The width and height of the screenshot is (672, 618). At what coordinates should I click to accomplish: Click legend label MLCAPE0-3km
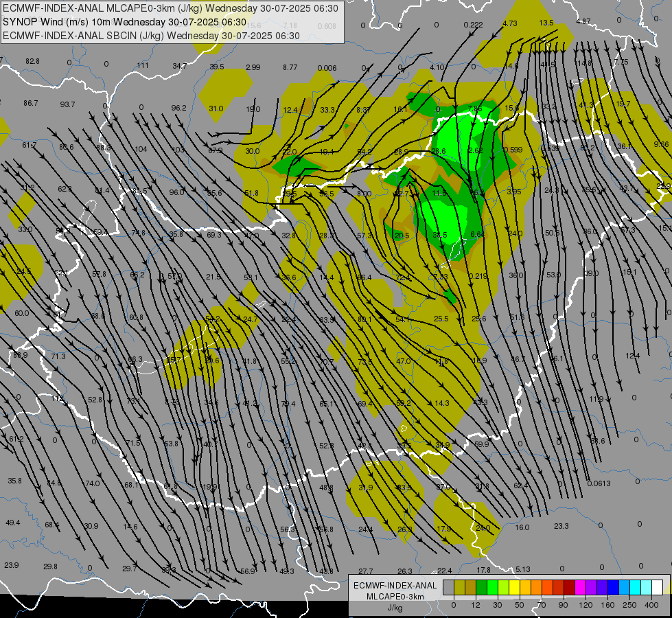pos(395,597)
